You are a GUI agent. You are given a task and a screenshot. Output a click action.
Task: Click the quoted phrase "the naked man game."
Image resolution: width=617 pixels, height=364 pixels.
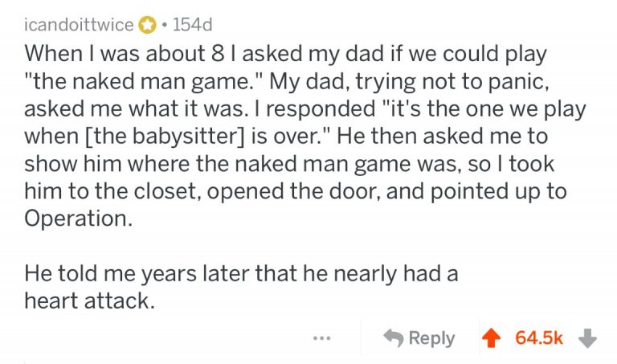tap(145, 82)
